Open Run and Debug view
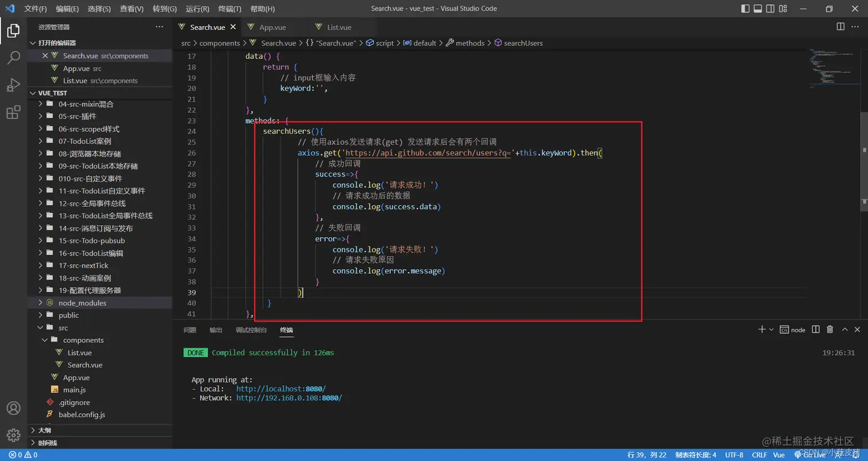This screenshot has height=461, width=868. click(13, 85)
